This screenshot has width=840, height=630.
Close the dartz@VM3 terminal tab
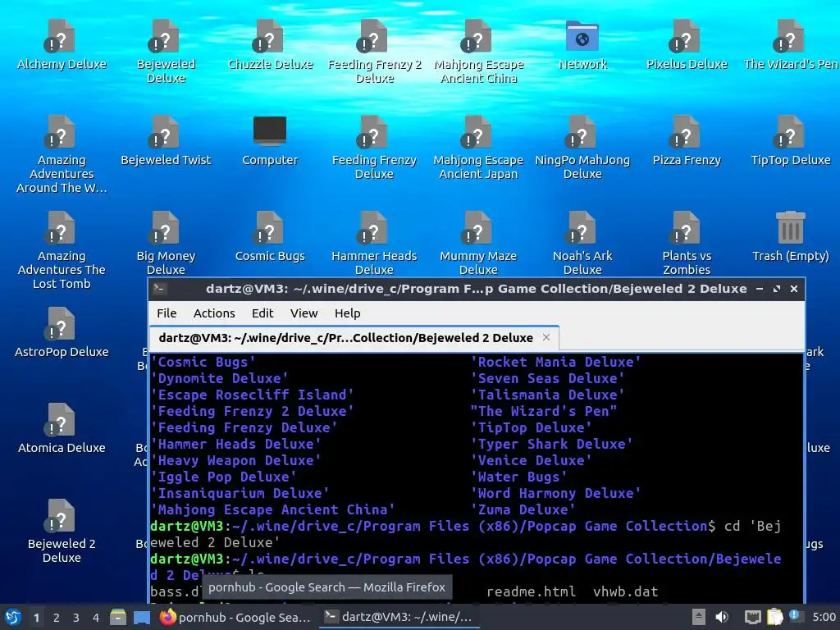(546, 337)
